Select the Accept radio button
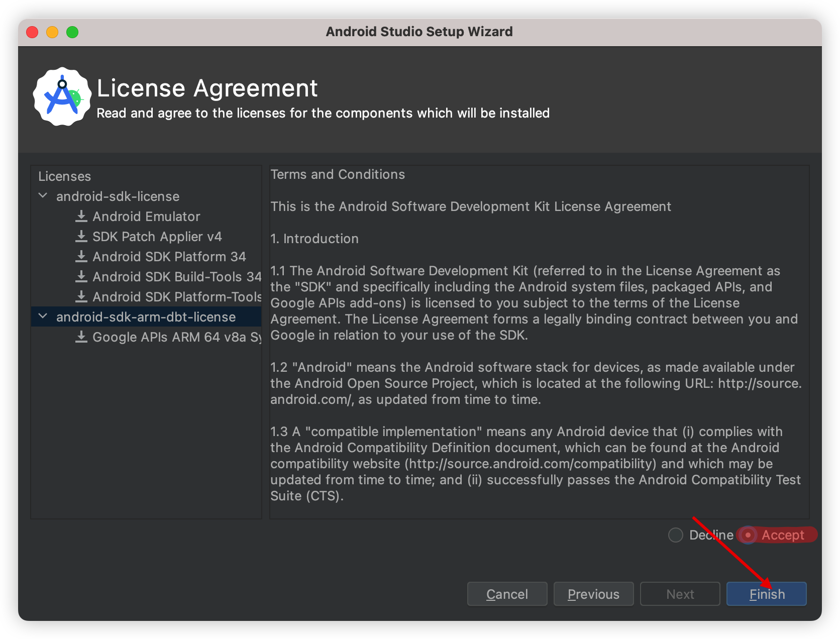Viewport: 840px width, 639px height. (748, 535)
